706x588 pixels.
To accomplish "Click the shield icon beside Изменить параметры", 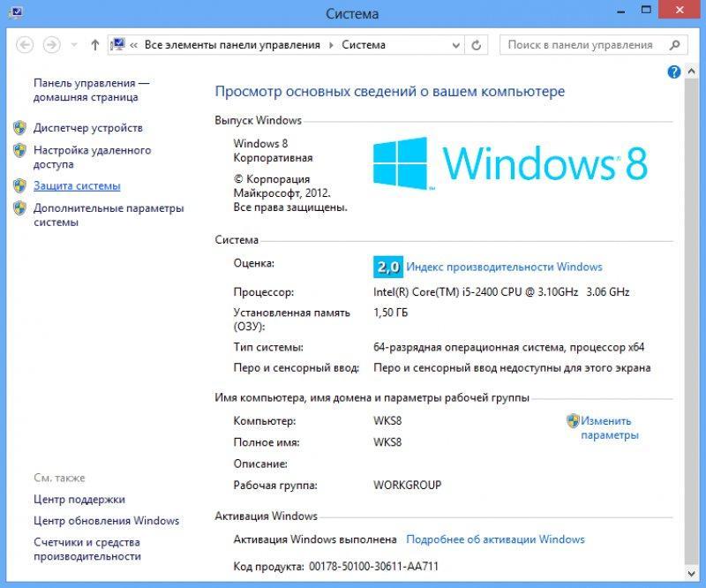I will click(573, 421).
